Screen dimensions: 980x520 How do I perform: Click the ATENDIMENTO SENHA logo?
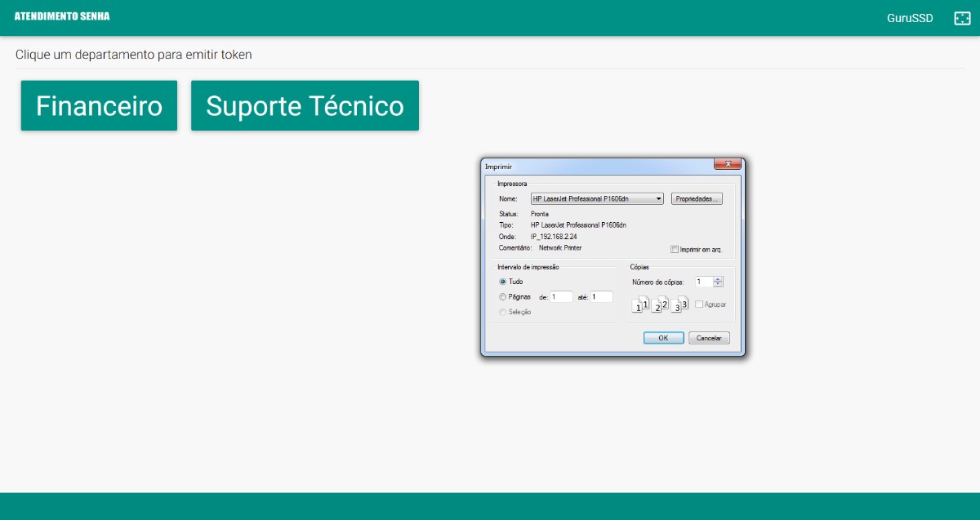click(62, 16)
